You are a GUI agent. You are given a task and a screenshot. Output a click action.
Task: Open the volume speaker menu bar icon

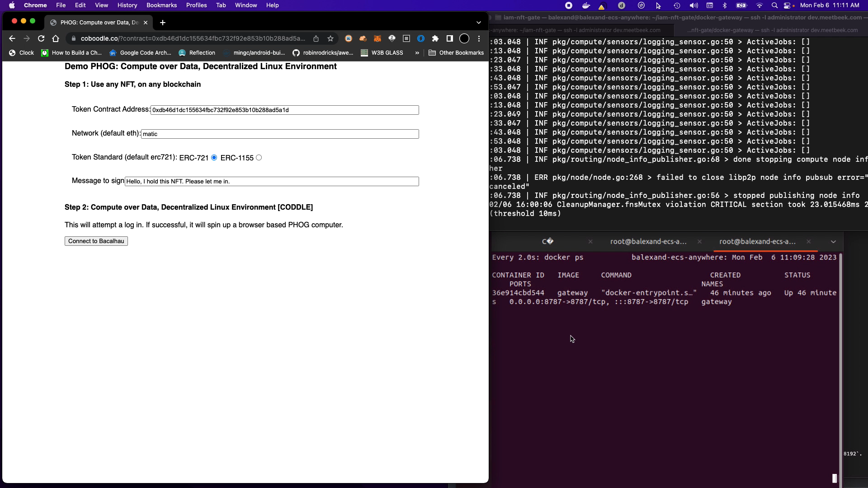pyautogui.click(x=693, y=5)
